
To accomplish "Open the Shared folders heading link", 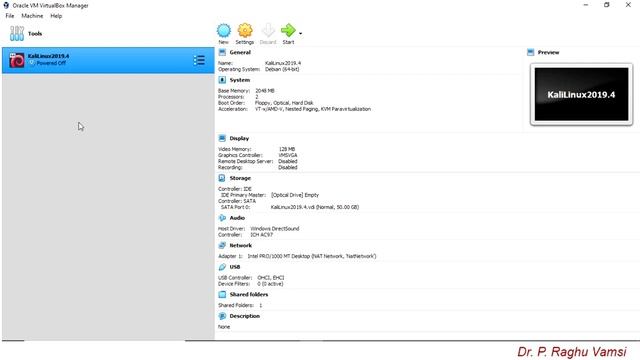I will [249, 294].
